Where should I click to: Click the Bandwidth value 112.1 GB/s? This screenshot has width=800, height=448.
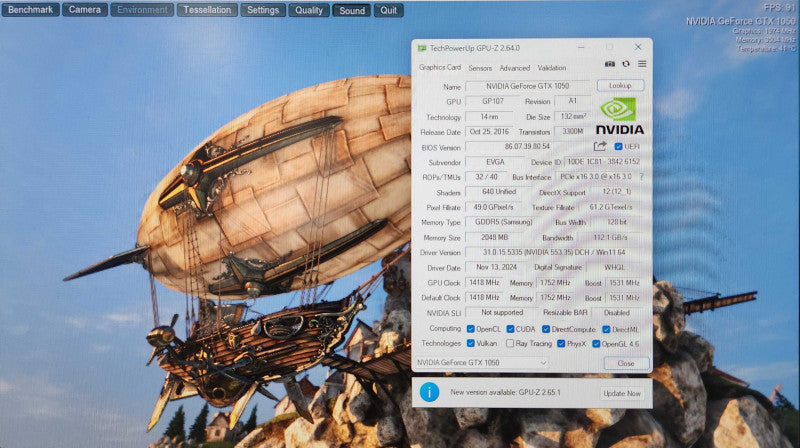tap(610, 237)
